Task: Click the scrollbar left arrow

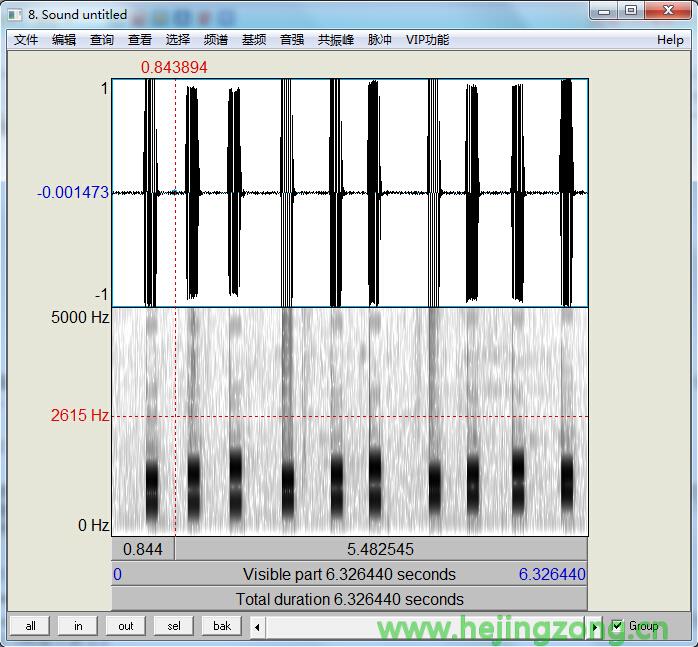Action: pyautogui.click(x=258, y=627)
